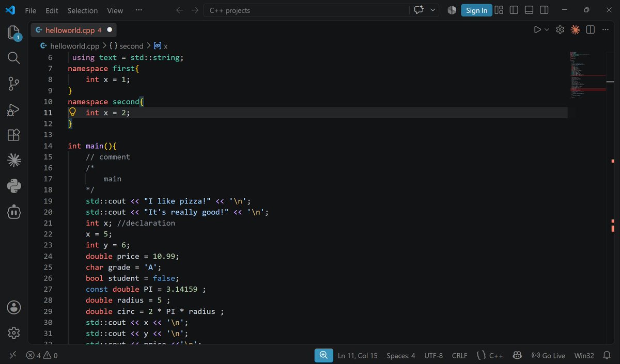620x364 pixels.
Task: Click the orange Claude icon in the editor toolbar
Action: 575,30
